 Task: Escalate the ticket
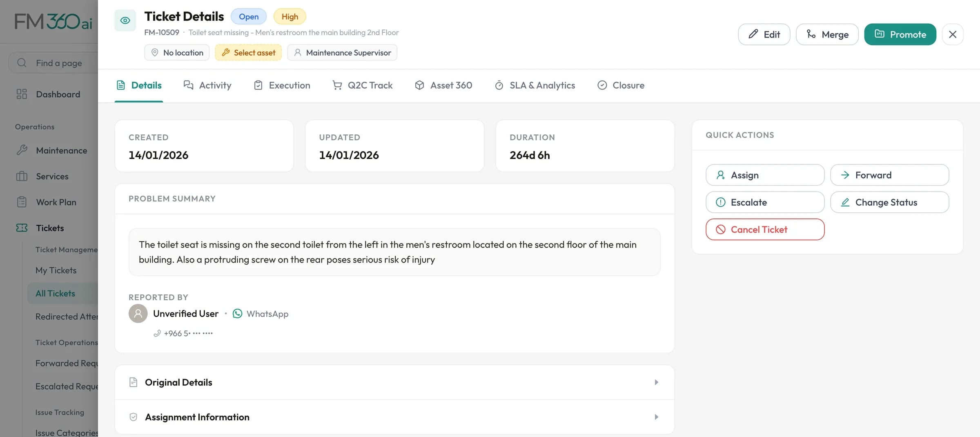tap(765, 202)
